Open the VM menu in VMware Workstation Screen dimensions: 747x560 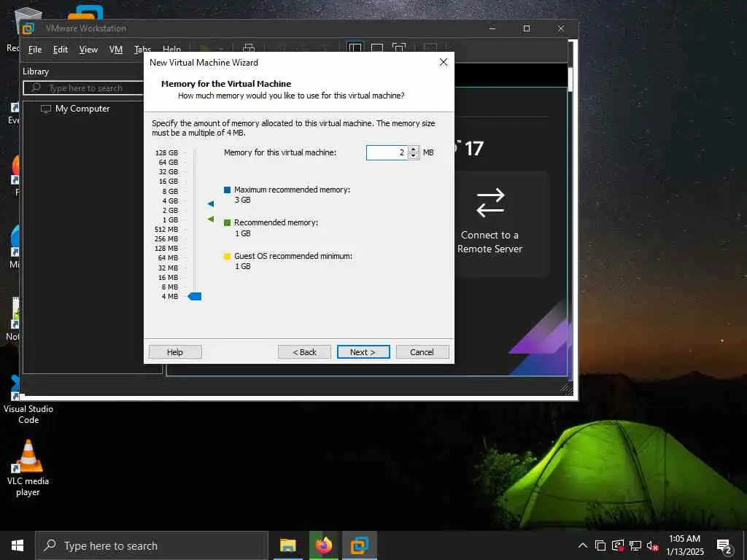pos(116,50)
